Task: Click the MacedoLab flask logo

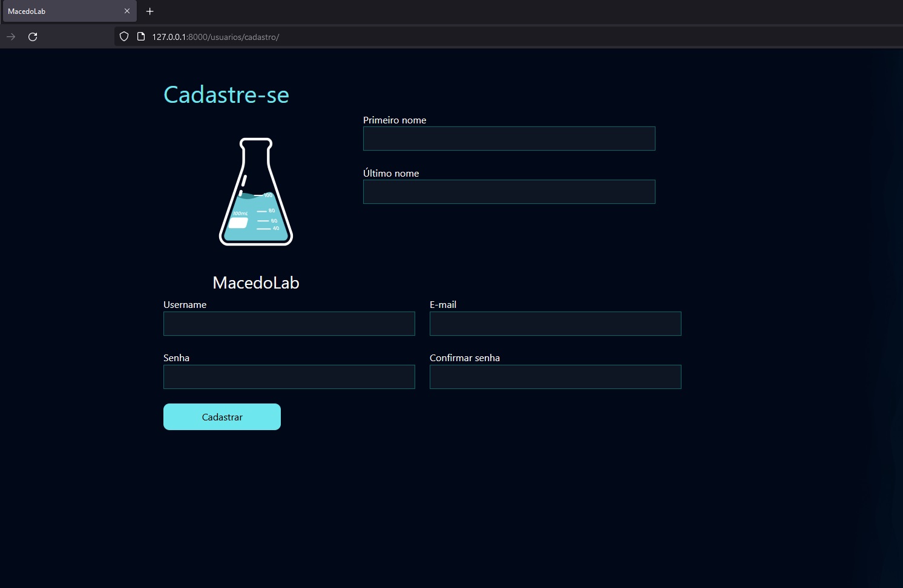Action: (255, 191)
